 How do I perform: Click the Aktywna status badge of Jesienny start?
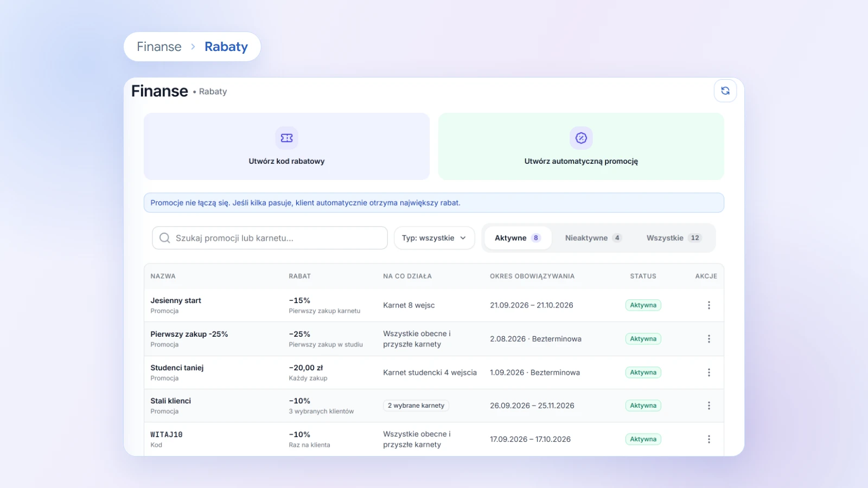(643, 305)
